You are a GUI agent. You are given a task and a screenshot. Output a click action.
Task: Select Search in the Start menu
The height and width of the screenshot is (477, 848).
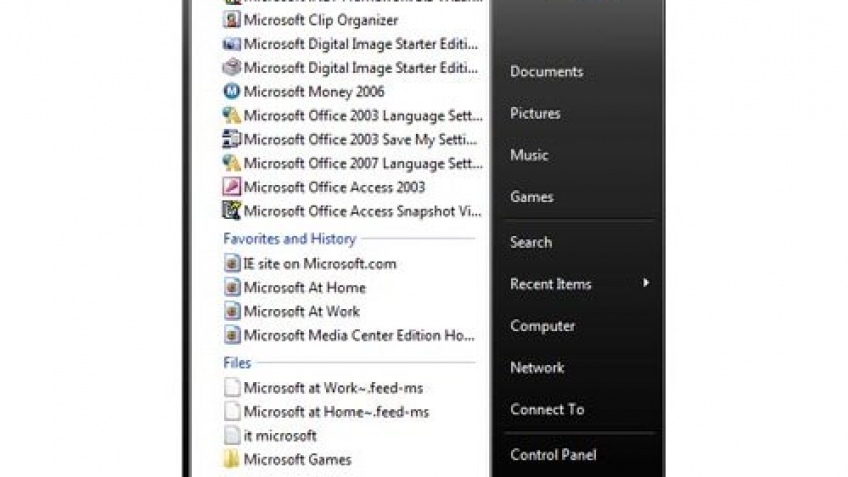pos(531,242)
